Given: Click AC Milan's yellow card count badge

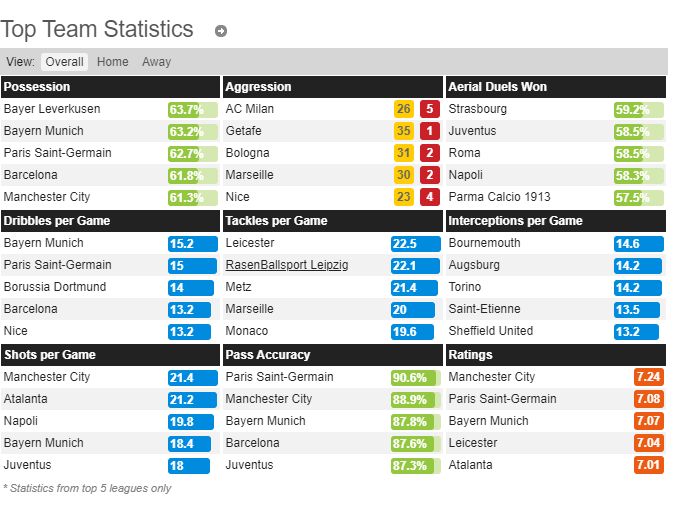Looking at the screenshot, I should (403, 109).
